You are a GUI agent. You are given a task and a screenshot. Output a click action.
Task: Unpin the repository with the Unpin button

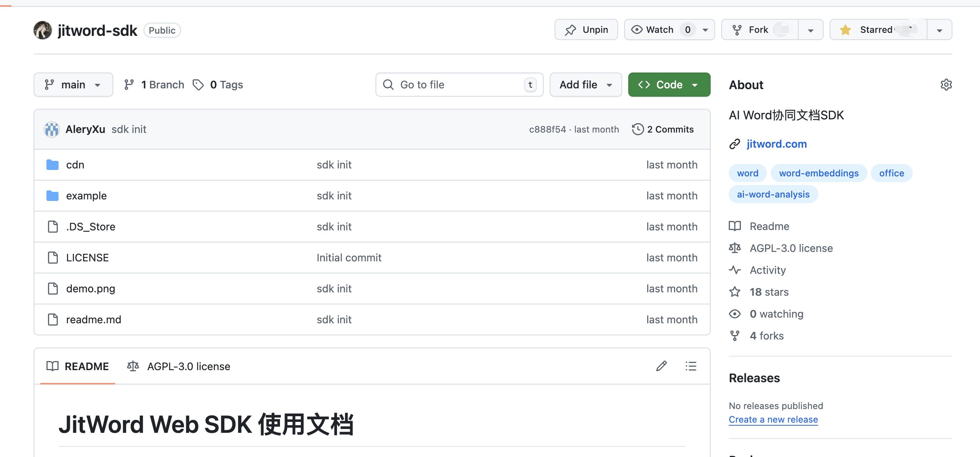[x=586, y=30]
